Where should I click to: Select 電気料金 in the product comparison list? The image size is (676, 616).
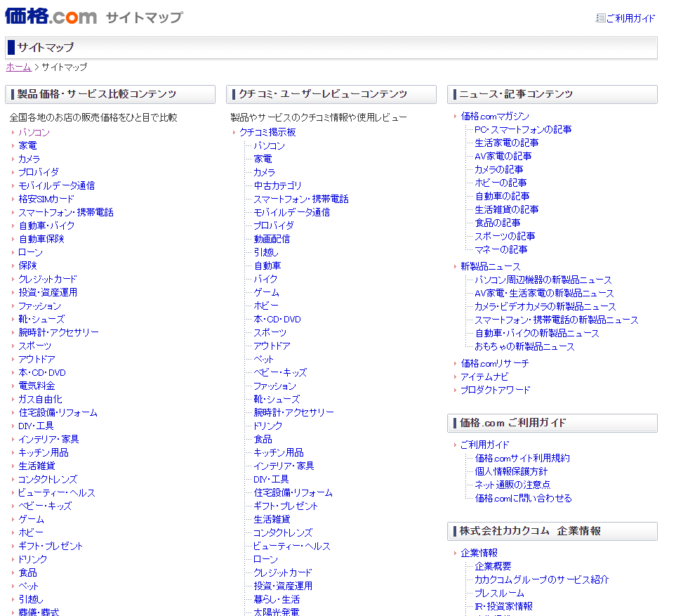[37, 386]
